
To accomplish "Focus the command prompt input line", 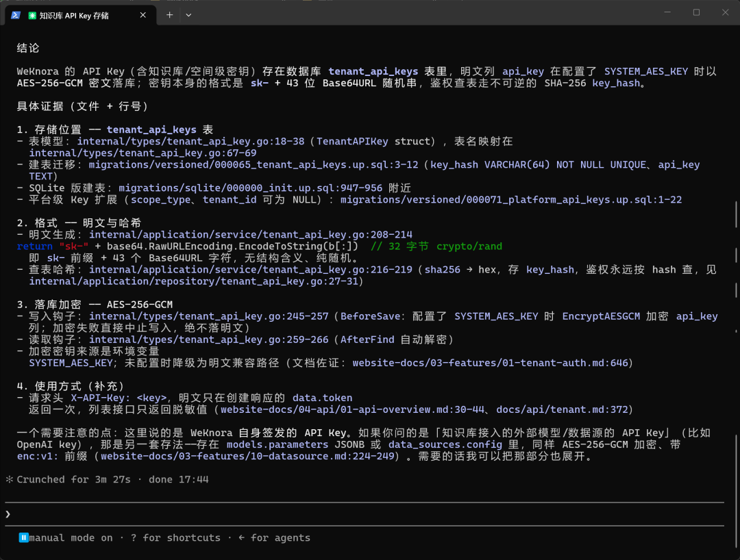I will coord(365,514).
